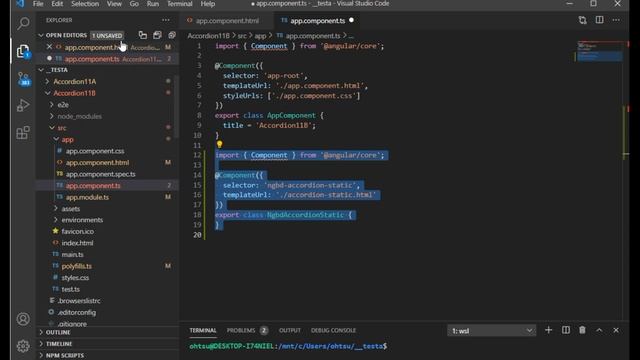Click the lightbulb quick fix icon
Screen dimensions: 640x360
220,144
